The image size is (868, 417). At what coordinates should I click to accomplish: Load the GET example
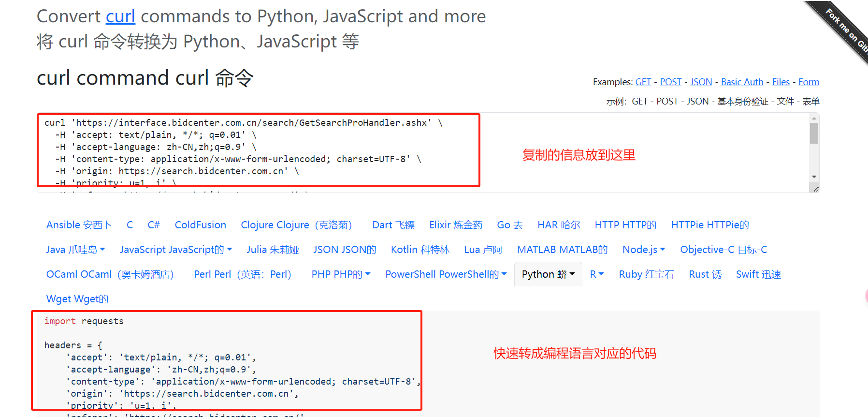643,82
